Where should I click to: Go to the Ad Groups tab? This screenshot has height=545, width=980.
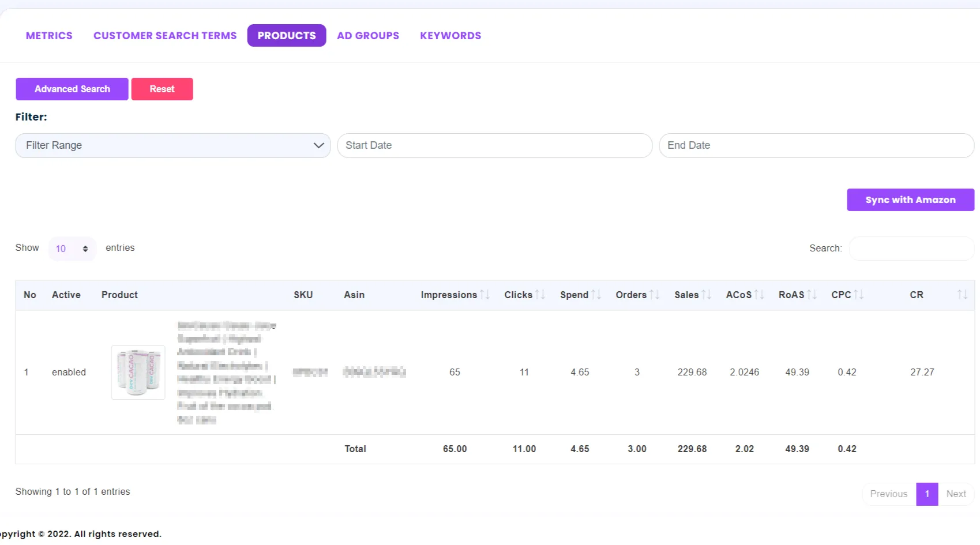[368, 36]
